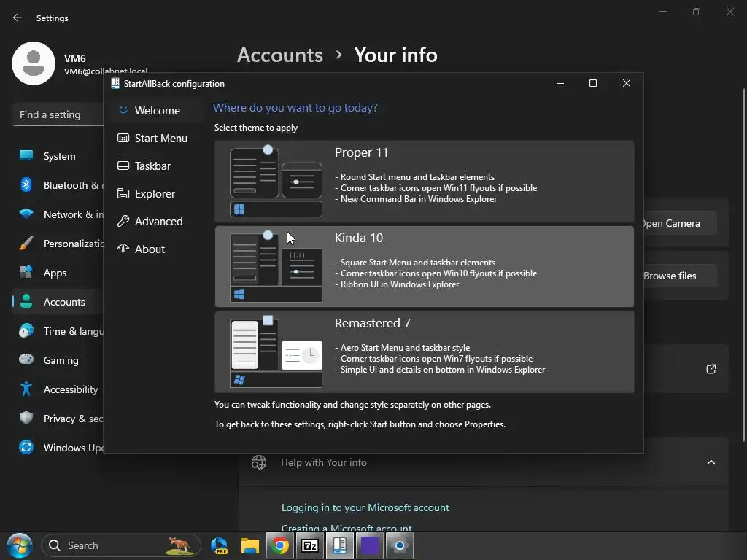Switch to Settings gear on the taskbar
The height and width of the screenshot is (560, 747).
tap(399, 545)
